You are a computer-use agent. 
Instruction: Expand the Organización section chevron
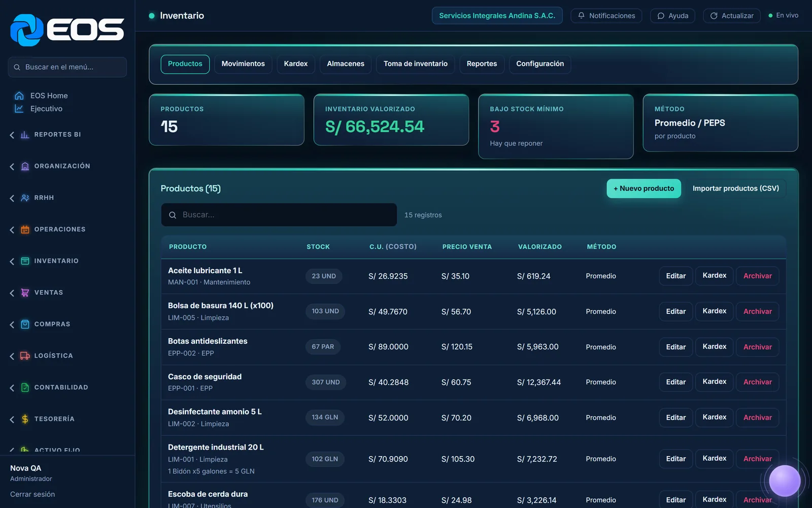12,166
